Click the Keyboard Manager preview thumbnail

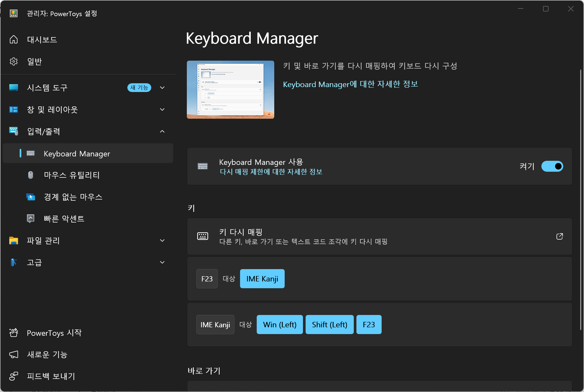click(230, 90)
